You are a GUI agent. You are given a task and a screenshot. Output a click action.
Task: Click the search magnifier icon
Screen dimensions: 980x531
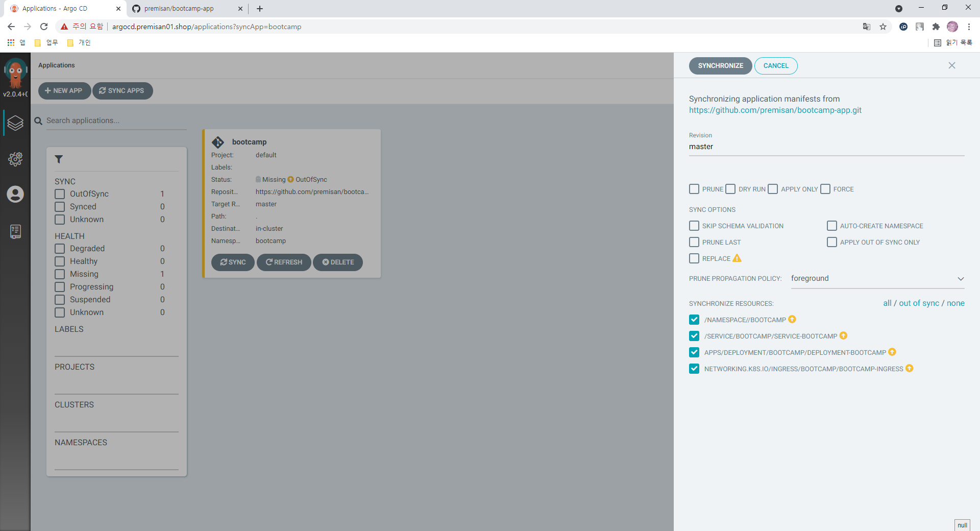click(x=38, y=121)
